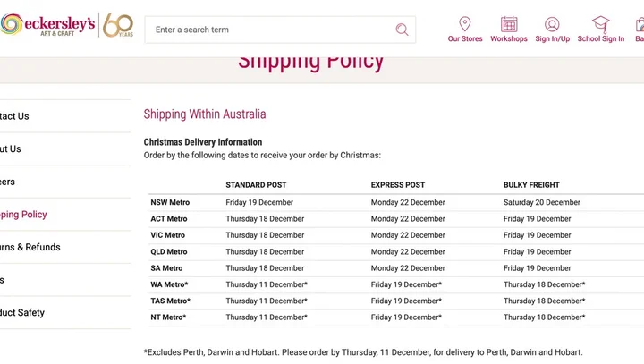644x364 pixels.
Task: Click School Sign In graduation cap icon
Action: click(x=600, y=24)
